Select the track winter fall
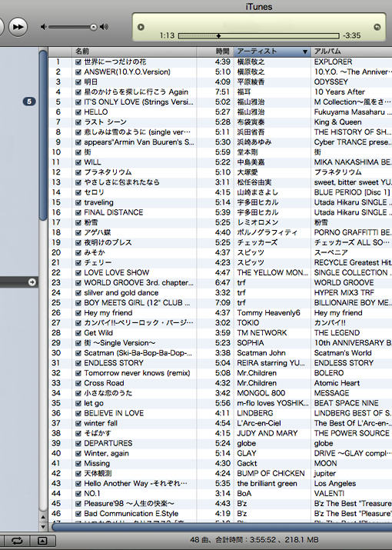The width and height of the screenshot is (392, 550). (101, 423)
